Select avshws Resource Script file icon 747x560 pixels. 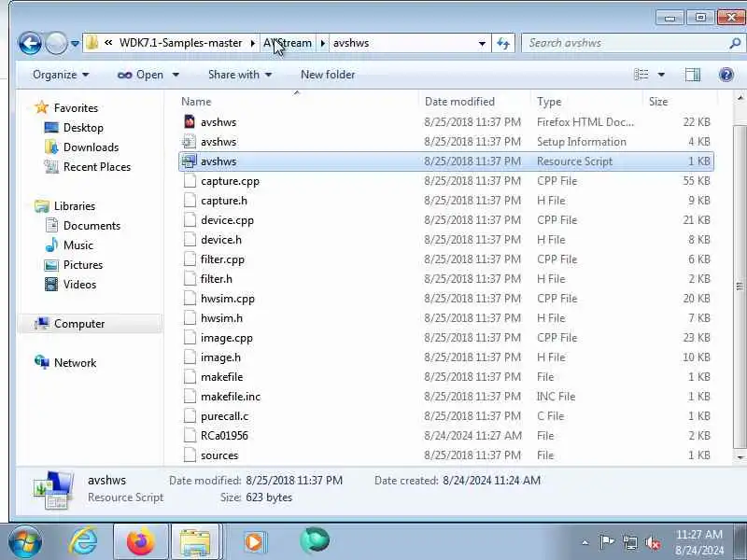coord(190,161)
